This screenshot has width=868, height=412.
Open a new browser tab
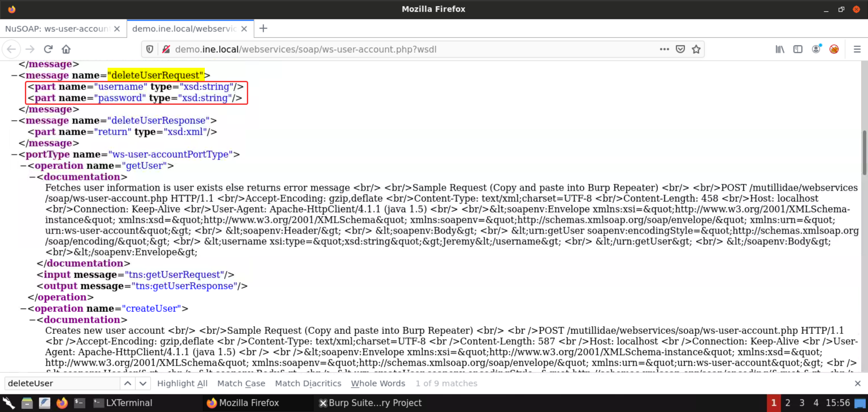coord(264,28)
